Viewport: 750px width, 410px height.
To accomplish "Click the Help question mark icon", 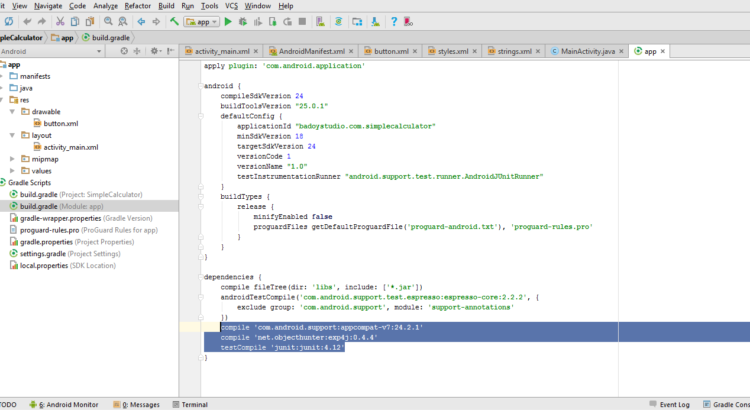I will click(x=394, y=21).
